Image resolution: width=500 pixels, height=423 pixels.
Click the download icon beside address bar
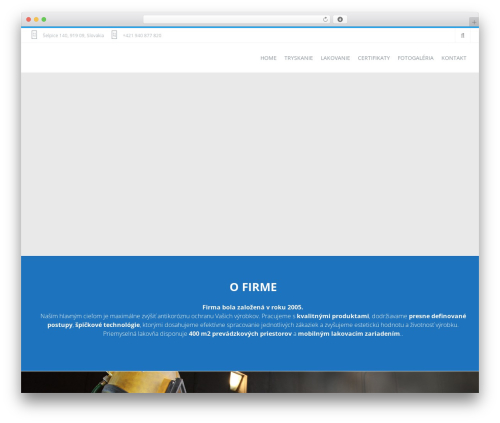click(x=340, y=20)
